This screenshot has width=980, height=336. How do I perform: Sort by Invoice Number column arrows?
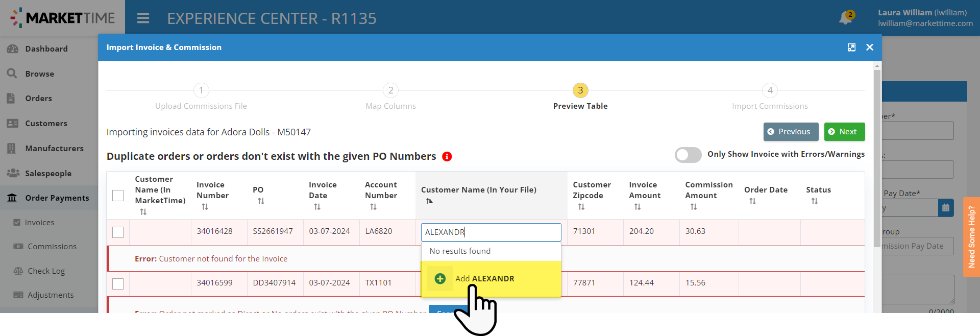(x=205, y=207)
